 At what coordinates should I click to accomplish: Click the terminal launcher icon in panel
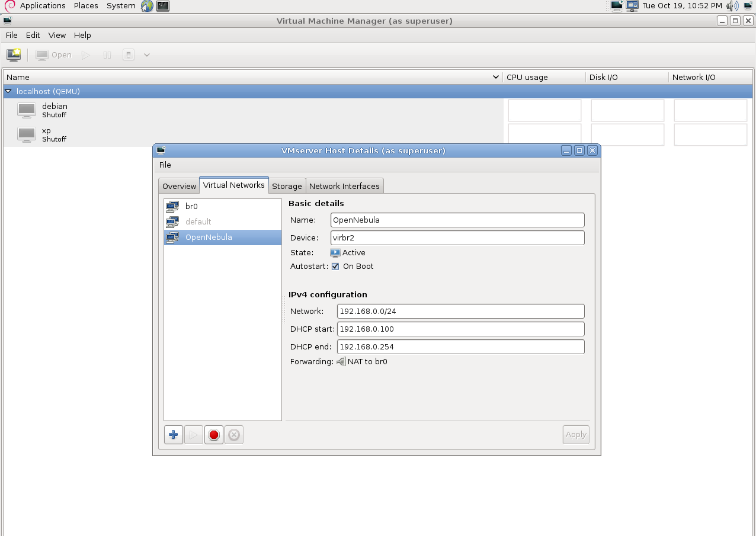pyautogui.click(x=163, y=6)
